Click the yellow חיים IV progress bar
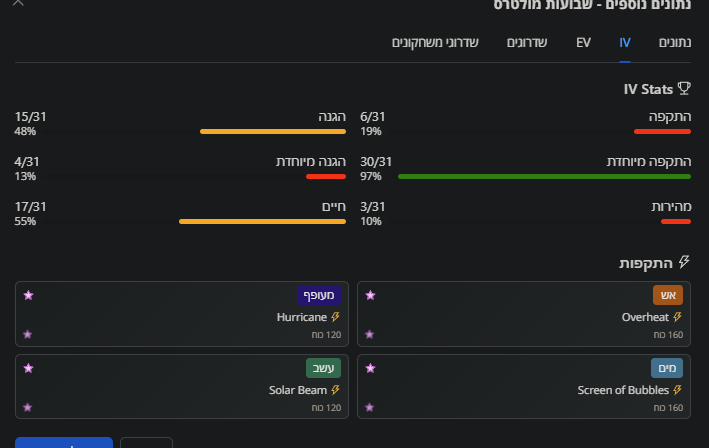 [262, 221]
